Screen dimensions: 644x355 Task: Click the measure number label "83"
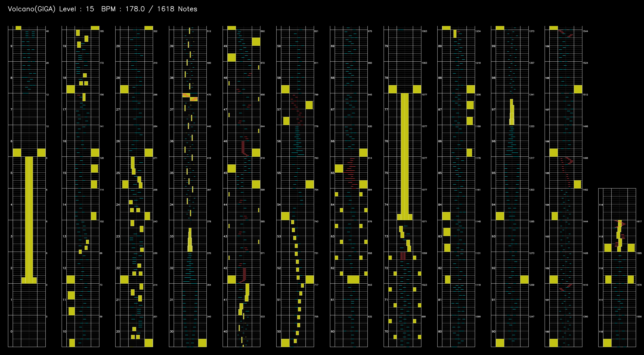click(x=440, y=236)
